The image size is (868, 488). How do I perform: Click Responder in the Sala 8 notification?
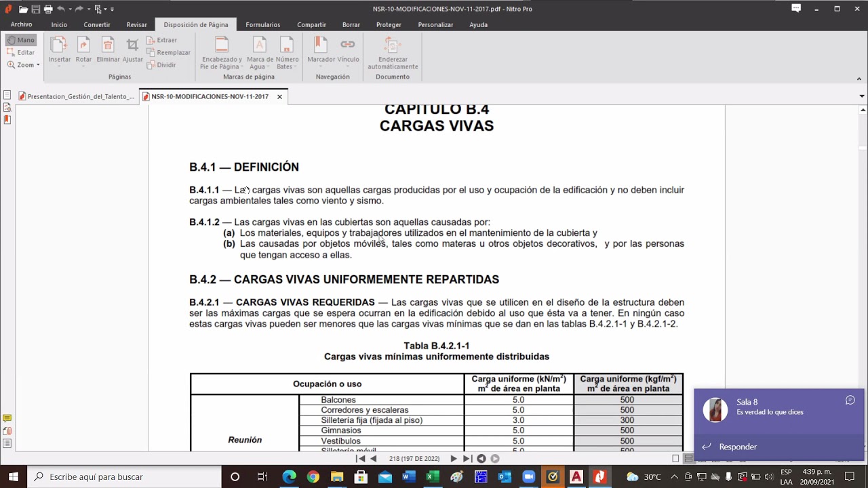pos(738,447)
